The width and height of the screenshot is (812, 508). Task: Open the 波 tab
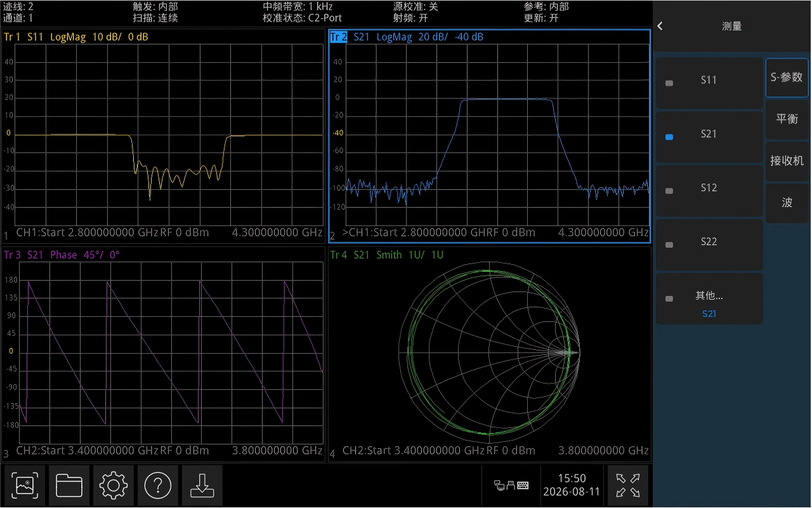tap(787, 203)
